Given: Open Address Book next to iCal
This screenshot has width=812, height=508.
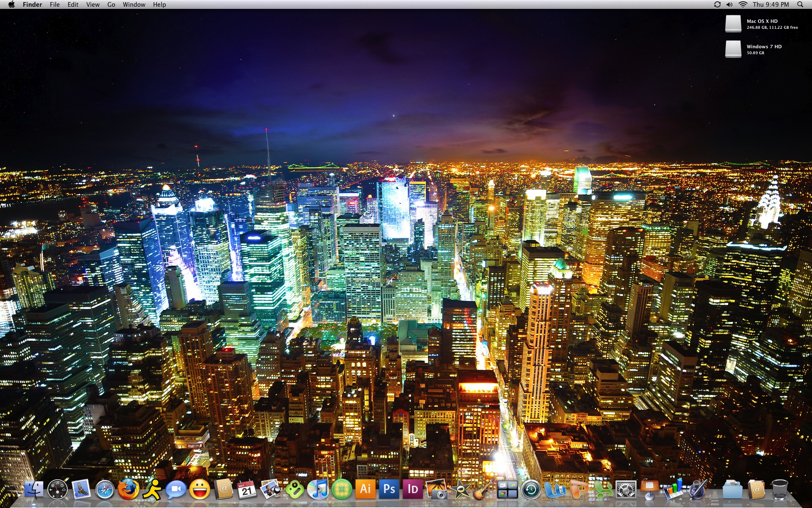Looking at the screenshot, I should [x=223, y=490].
